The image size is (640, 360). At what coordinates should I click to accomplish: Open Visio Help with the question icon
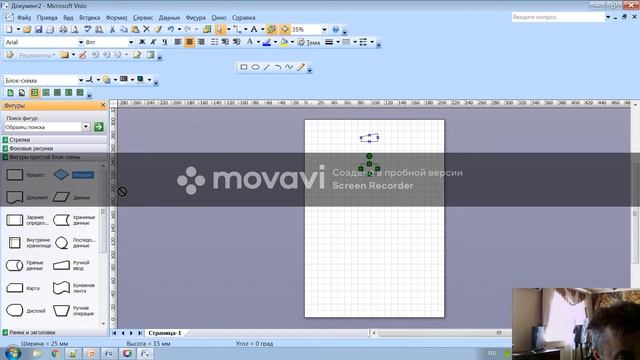point(336,29)
